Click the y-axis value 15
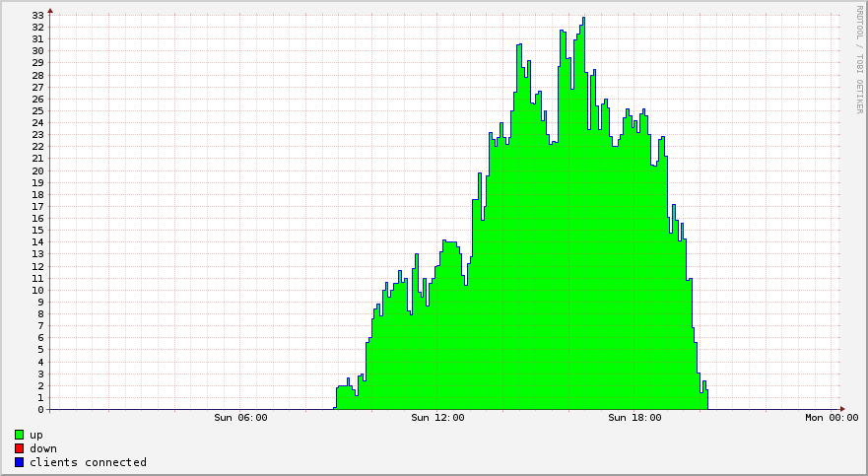This screenshot has height=476, width=868. [37, 231]
